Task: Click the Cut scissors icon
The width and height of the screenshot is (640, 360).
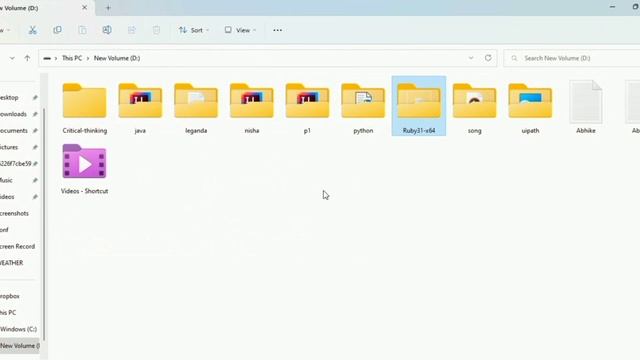Action: click(x=32, y=30)
